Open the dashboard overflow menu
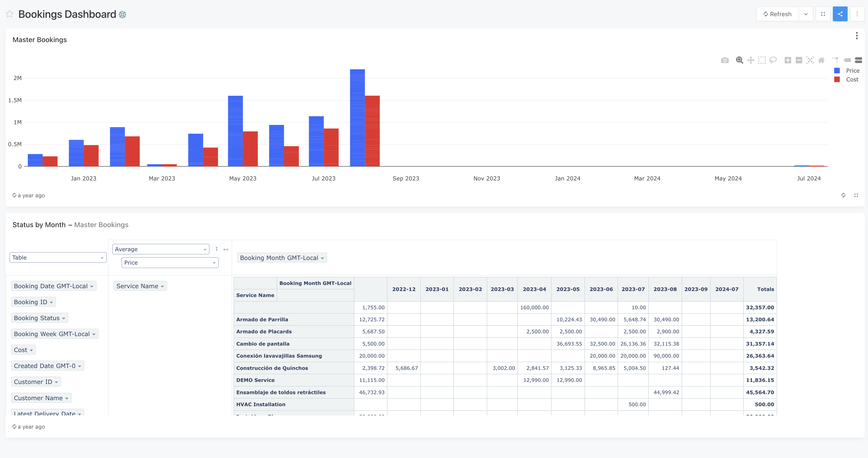Viewport: 868px width, 458px height. click(857, 14)
